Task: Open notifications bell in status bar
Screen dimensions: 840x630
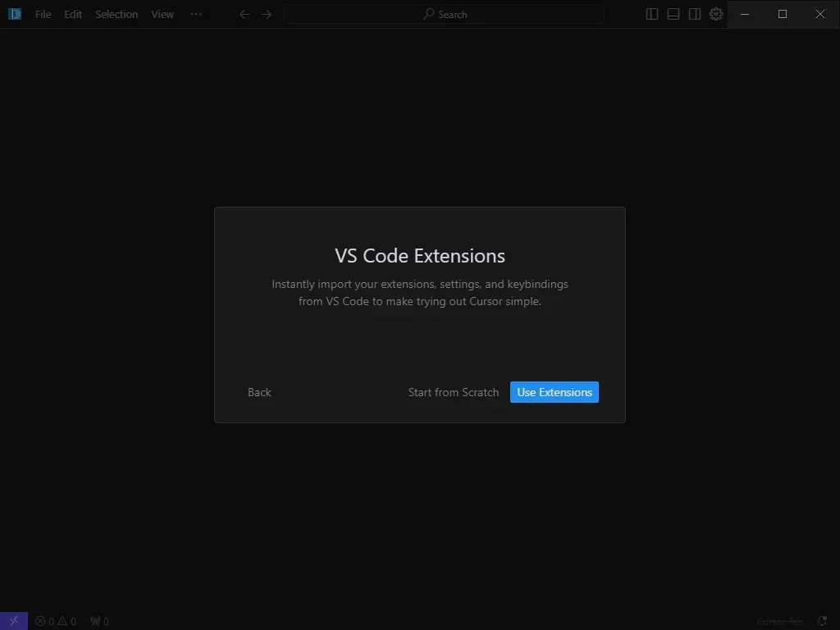Action: pos(823,622)
